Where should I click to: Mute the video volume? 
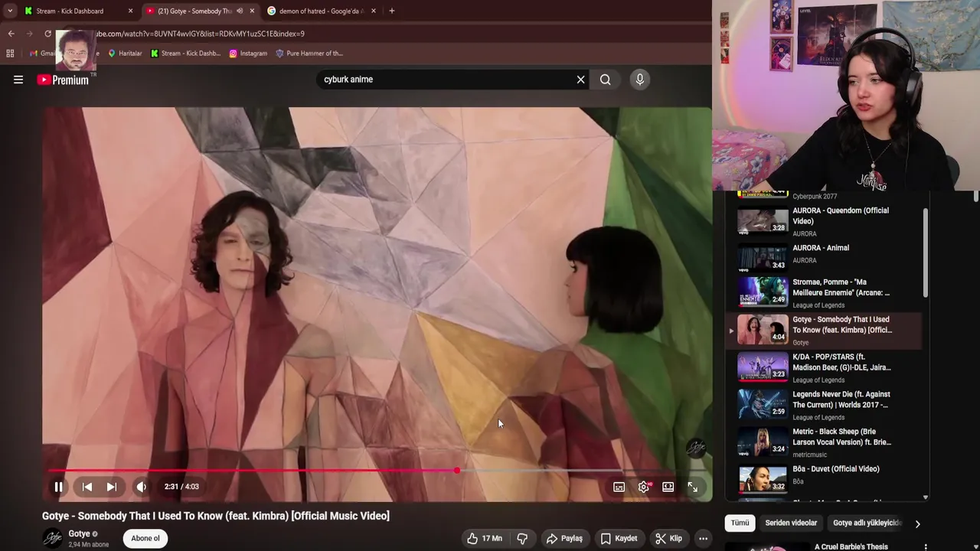tap(141, 487)
